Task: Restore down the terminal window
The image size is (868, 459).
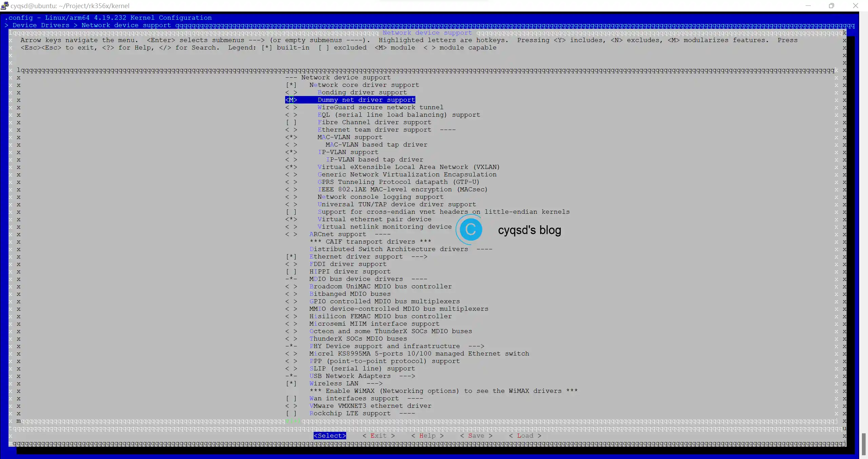Action: coord(831,6)
